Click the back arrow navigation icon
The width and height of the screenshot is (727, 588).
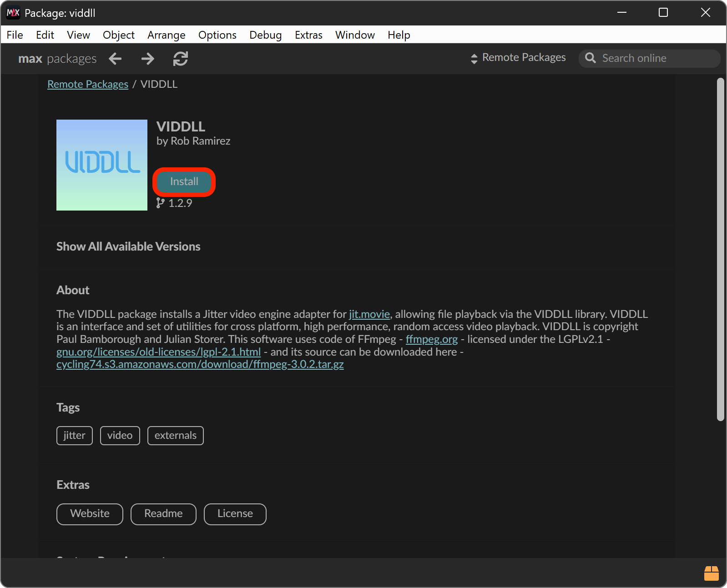(115, 59)
